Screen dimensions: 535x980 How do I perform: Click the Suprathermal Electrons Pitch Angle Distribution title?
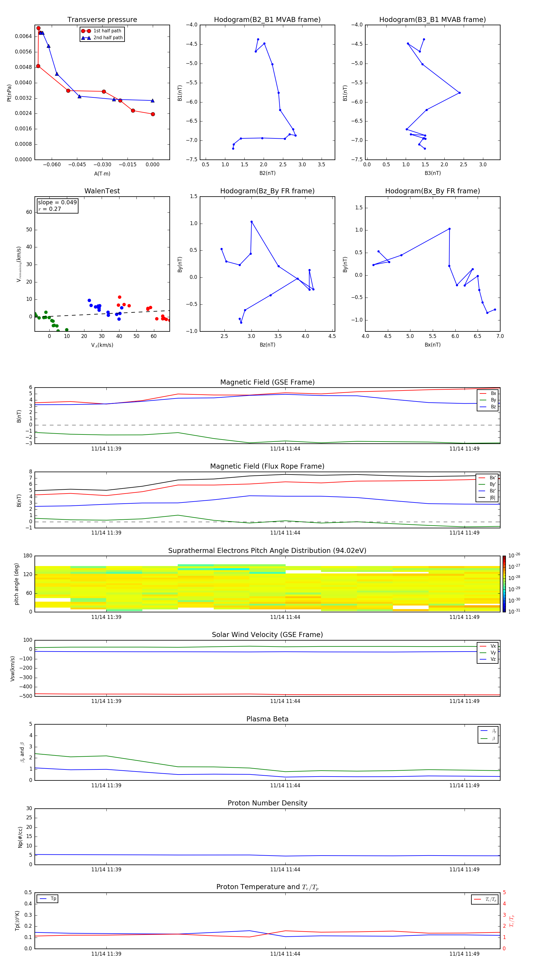(267, 551)
